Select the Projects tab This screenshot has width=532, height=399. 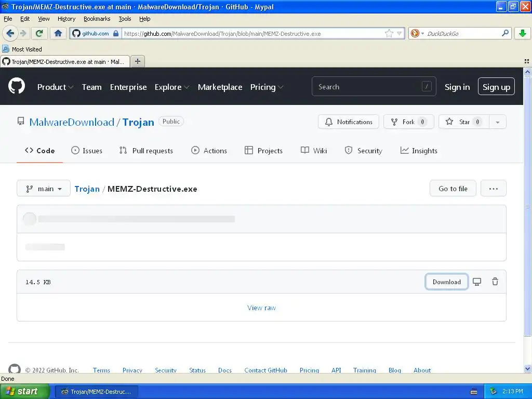pos(263,151)
